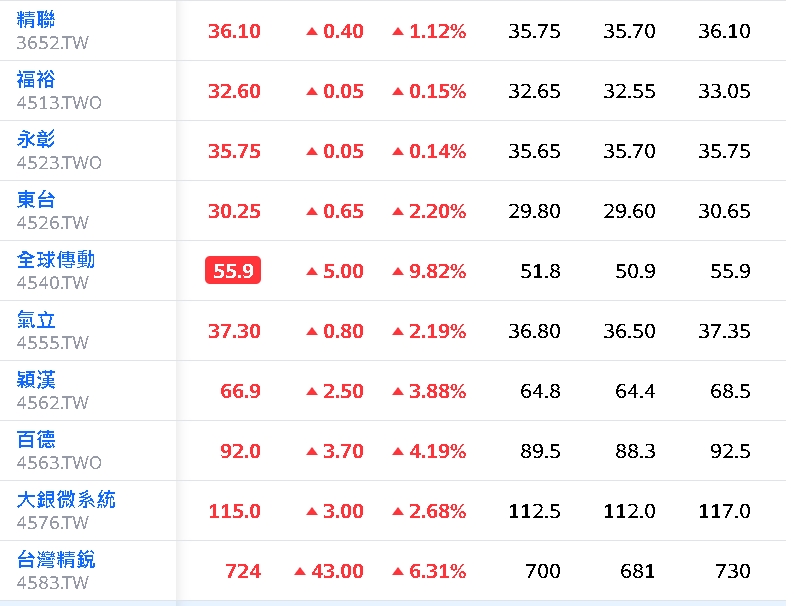Click the up arrow beside 2.50 change
The width and height of the screenshot is (810, 606).
point(311,392)
